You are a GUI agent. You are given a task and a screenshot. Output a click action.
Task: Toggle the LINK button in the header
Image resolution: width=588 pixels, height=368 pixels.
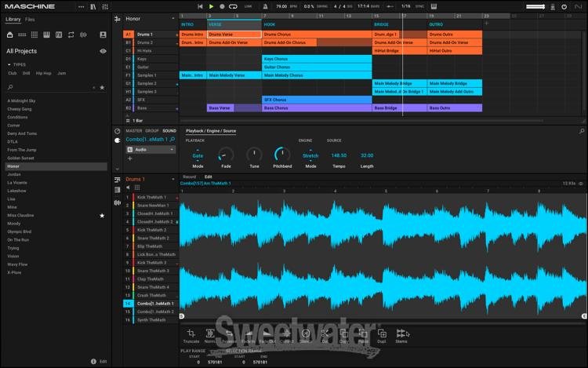(x=249, y=6)
